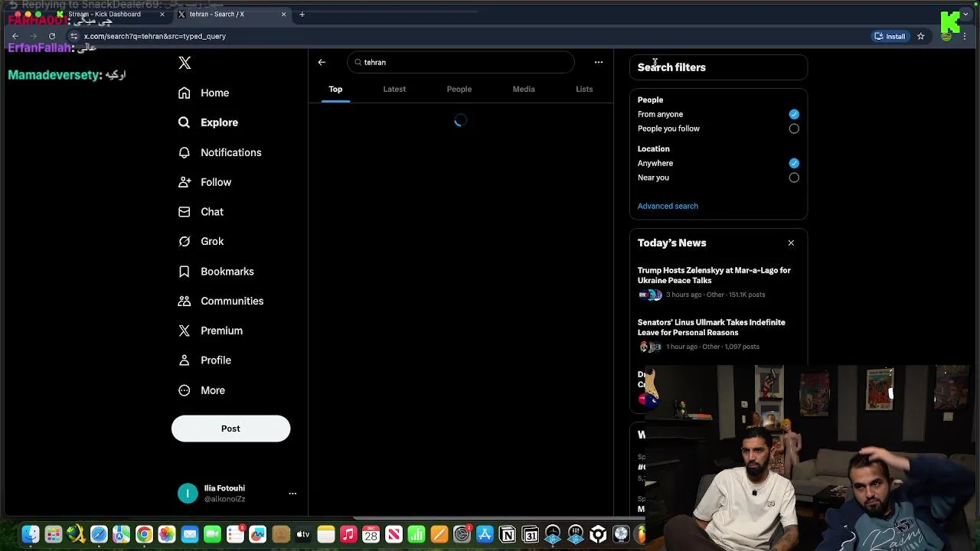Switch to the People search tab
Screen dimensions: 980x551
pyautogui.click(x=459, y=89)
